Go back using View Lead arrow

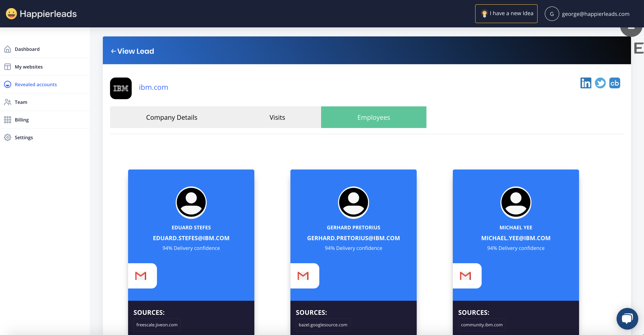(113, 51)
